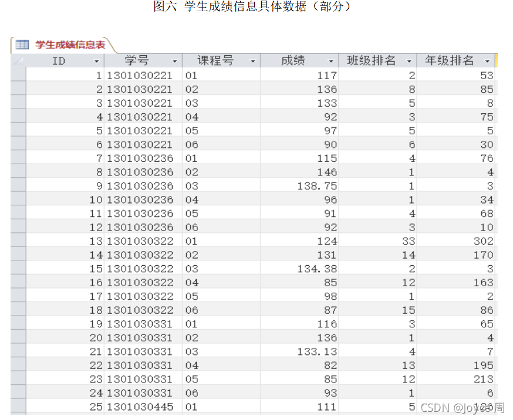Click grade rank cell 68
This screenshot has width=513, height=420.
[456, 213]
